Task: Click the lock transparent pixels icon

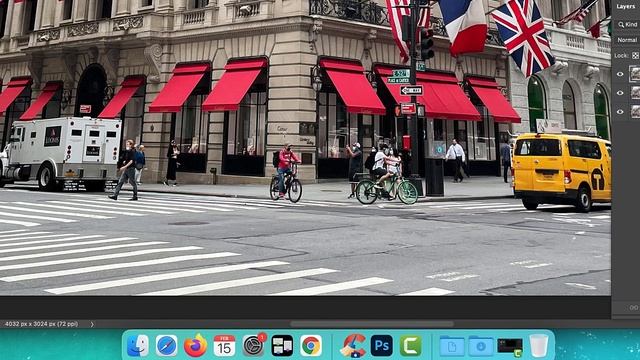Action: coord(635,56)
